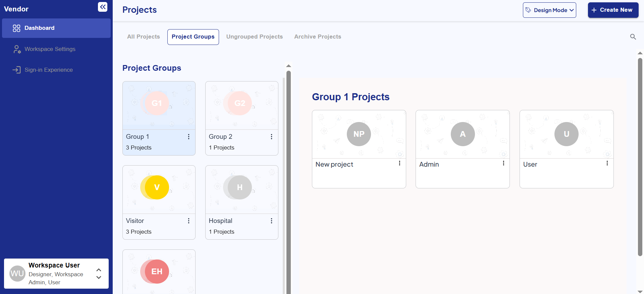Open Group 2 three-dot options menu

coord(271,137)
